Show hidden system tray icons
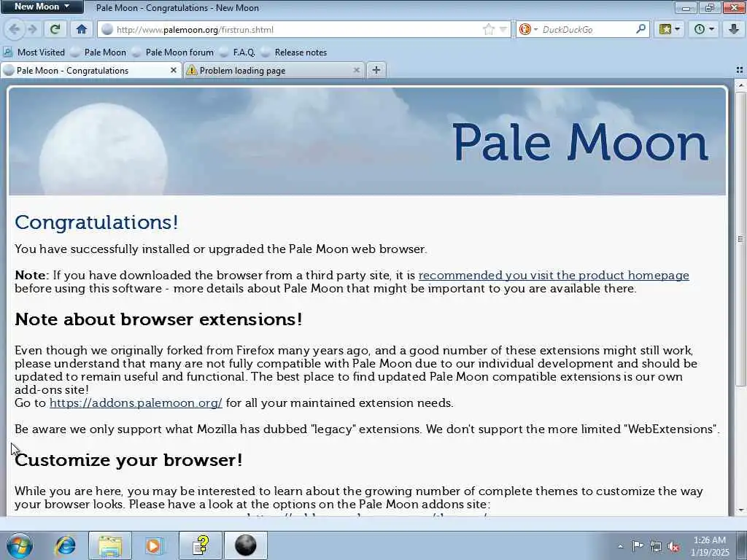 pyautogui.click(x=620, y=546)
